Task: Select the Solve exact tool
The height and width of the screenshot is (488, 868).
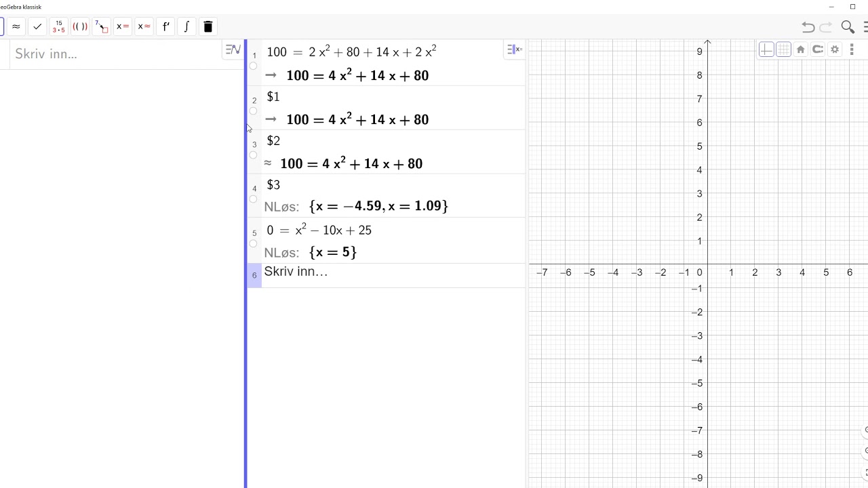Action: click(x=123, y=26)
